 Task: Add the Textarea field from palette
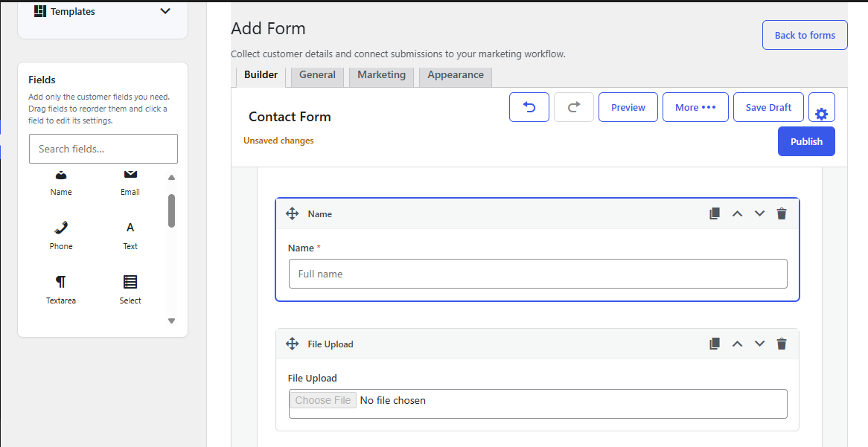pyautogui.click(x=61, y=289)
